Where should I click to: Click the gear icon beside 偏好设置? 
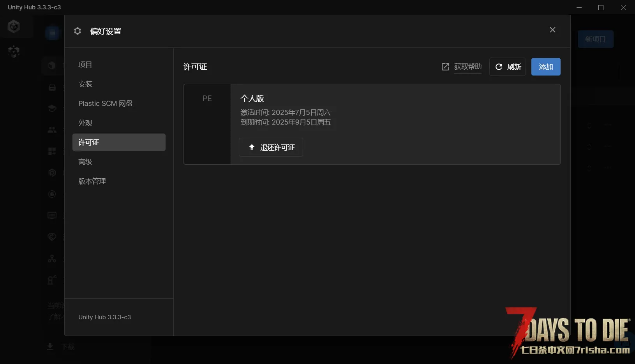pos(78,31)
